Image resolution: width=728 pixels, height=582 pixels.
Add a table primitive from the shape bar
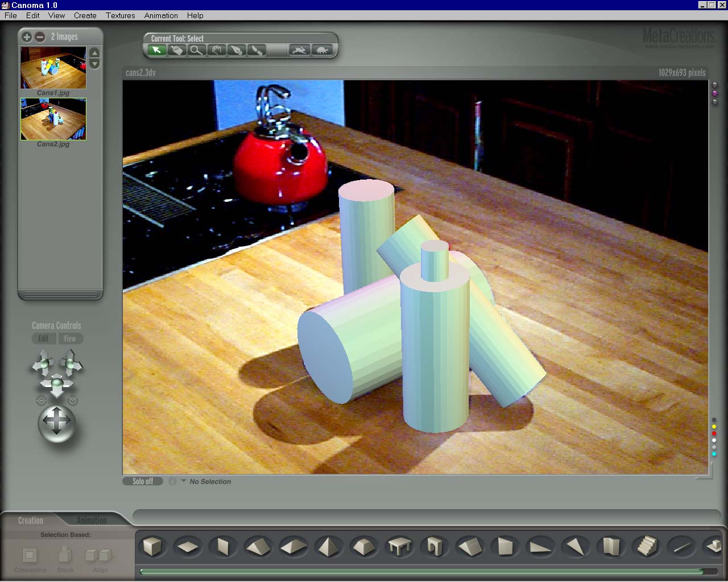399,547
